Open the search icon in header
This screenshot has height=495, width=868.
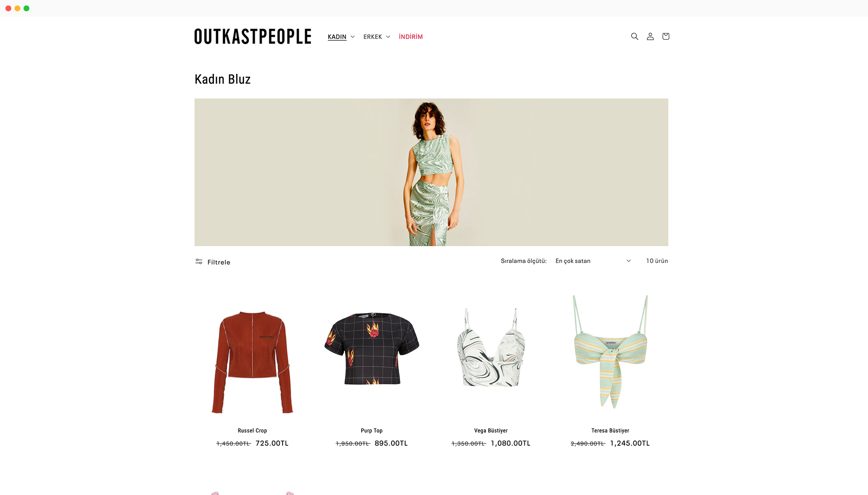point(634,36)
